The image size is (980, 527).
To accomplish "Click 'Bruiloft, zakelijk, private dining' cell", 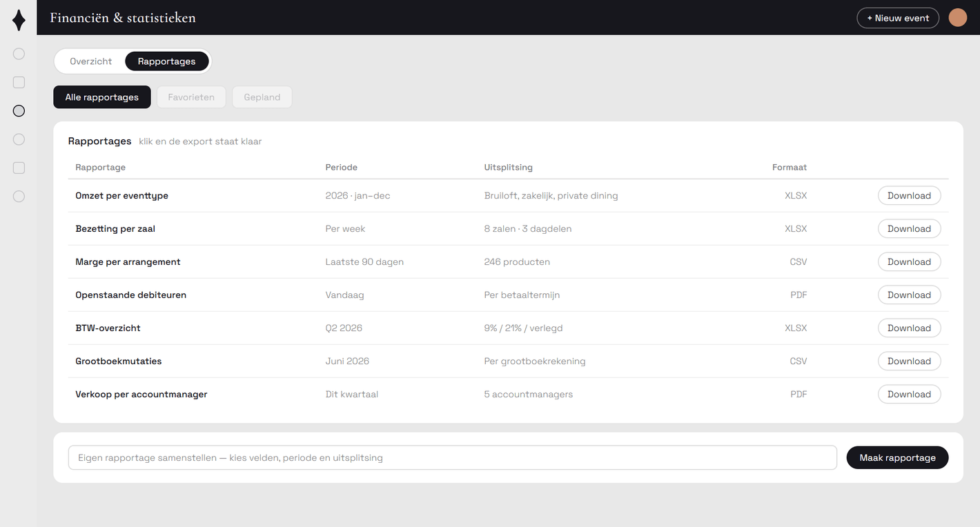I will (551, 196).
